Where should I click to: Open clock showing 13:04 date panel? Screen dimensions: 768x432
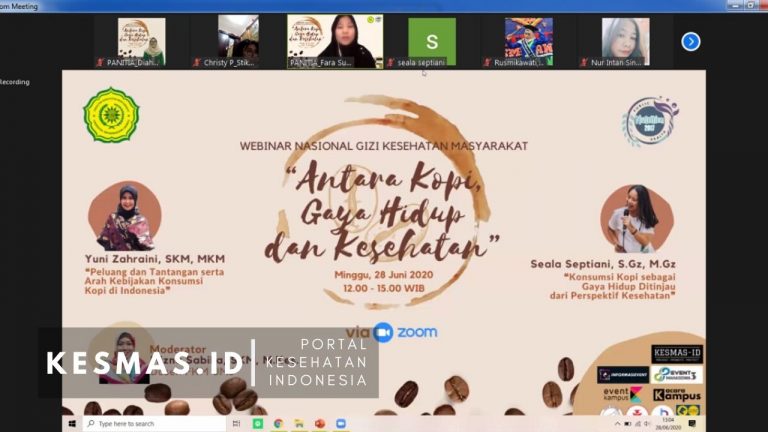click(669, 424)
